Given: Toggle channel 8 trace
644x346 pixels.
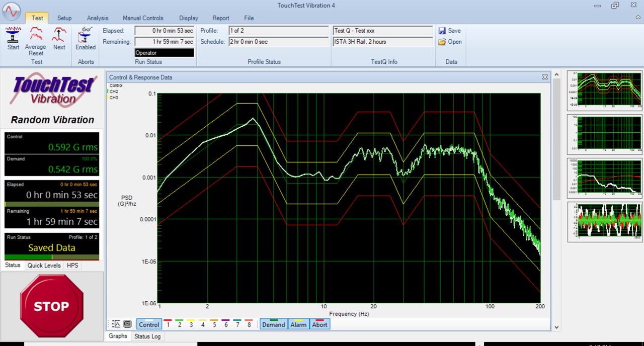Looking at the screenshot, I should [x=249, y=324].
